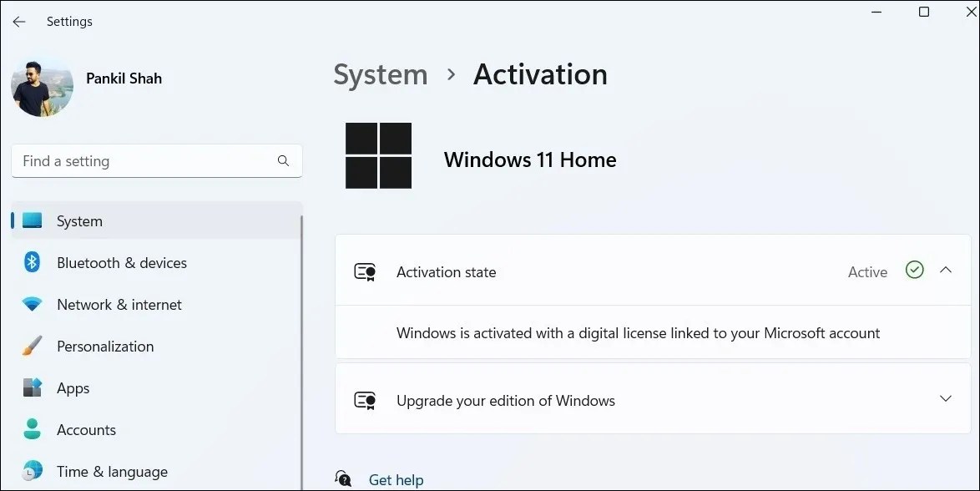Collapse the Activation state section
Screen dimensions: 980x491
click(x=946, y=271)
